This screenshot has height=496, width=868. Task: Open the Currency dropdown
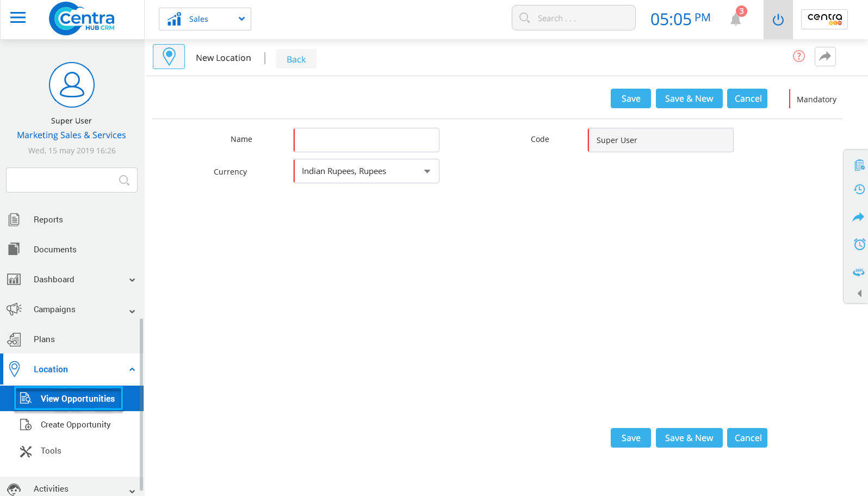[x=367, y=171]
